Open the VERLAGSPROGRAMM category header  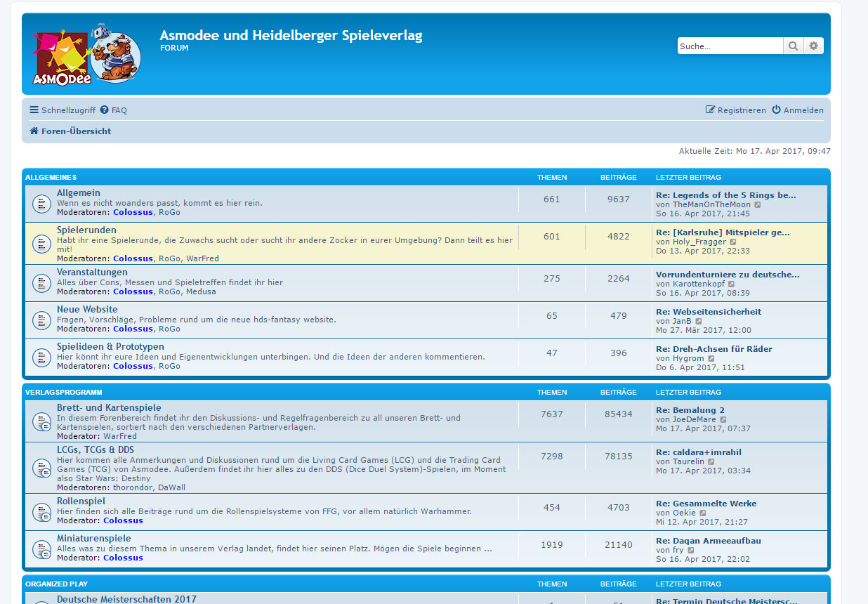point(64,393)
